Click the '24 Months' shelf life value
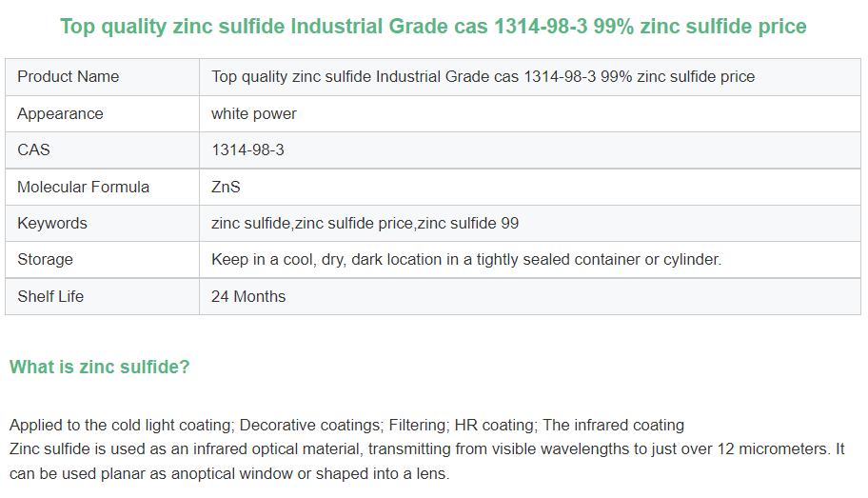Image resolution: width=868 pixels, height=498 pixels. 247,296
